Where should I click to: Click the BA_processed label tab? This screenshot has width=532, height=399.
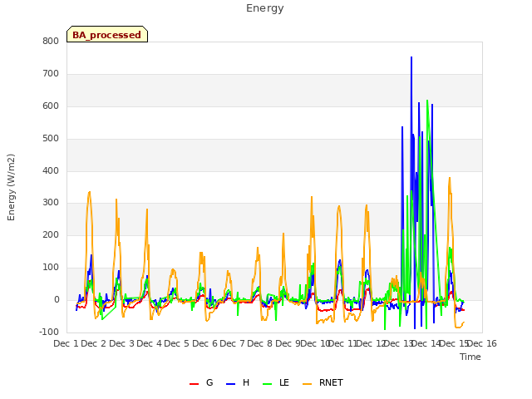click(107, 34)
